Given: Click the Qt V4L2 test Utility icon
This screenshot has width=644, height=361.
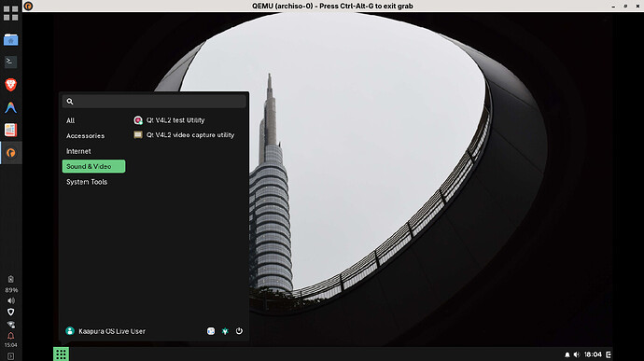Looking at the screenshot, I should click(x=138, y=120).
